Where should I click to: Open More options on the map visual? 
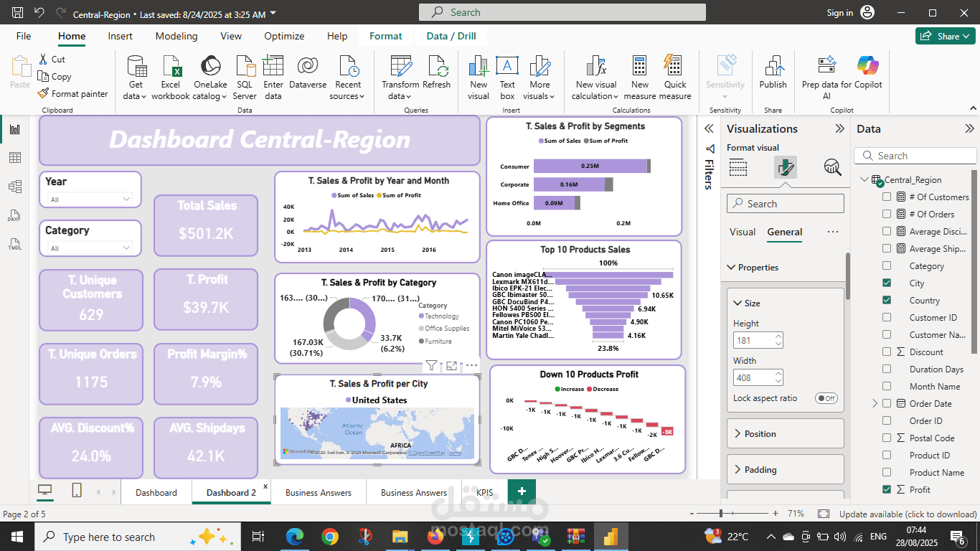pos(471,365)
